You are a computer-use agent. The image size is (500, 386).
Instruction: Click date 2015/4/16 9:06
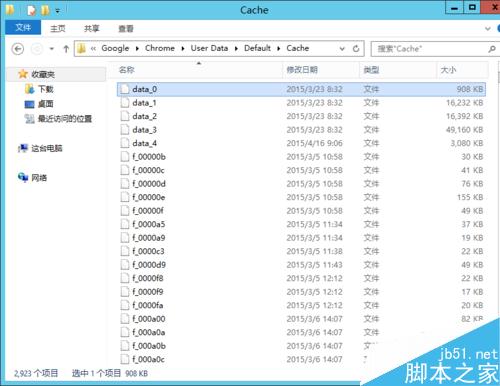pyautogui.click(x=314, y=143)
